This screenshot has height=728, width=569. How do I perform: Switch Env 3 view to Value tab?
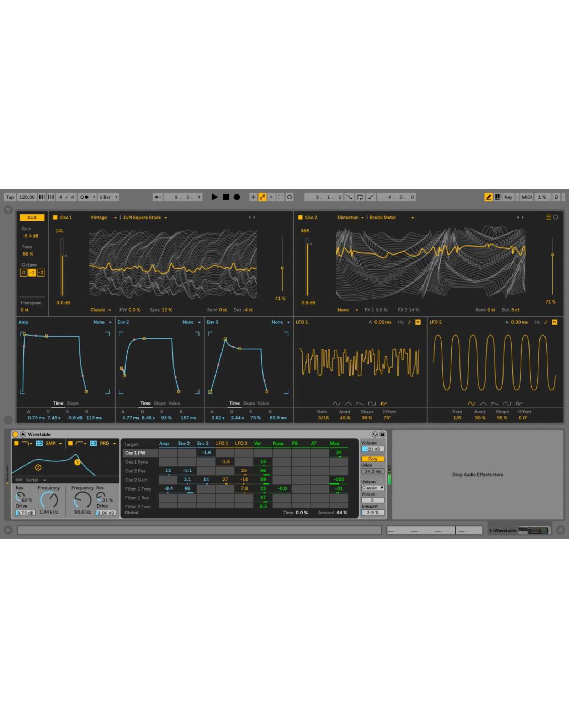263,403
